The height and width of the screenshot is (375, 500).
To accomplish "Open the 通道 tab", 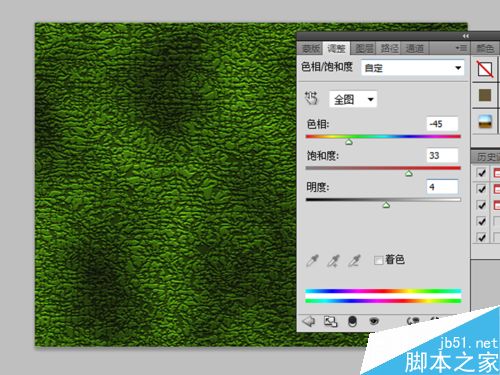I will (x=415, y=49).
